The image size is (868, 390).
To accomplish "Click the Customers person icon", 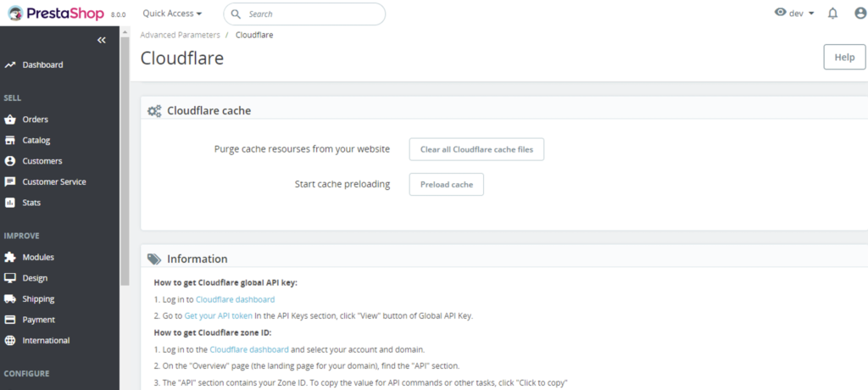I will (10, 161).
